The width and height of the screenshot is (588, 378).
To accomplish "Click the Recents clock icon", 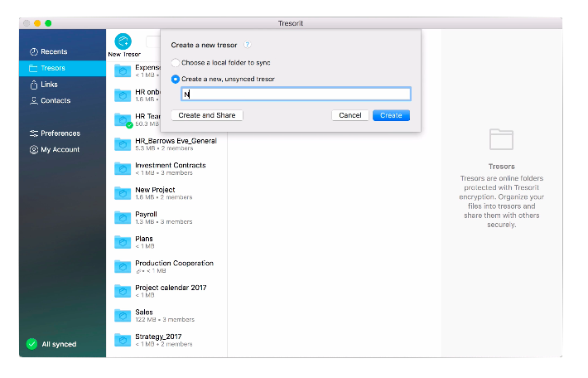I will click(34, 51).
